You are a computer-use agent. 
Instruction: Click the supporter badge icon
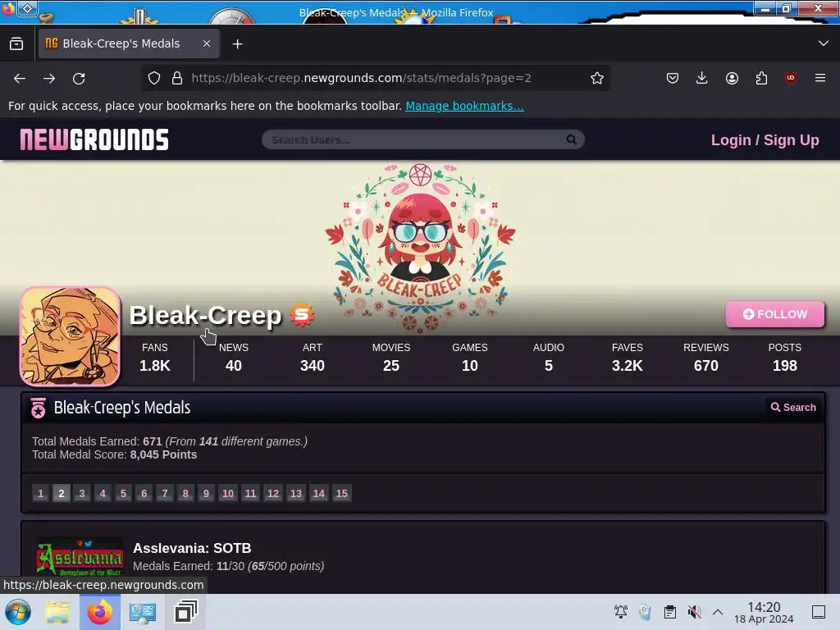click(302, 315)
